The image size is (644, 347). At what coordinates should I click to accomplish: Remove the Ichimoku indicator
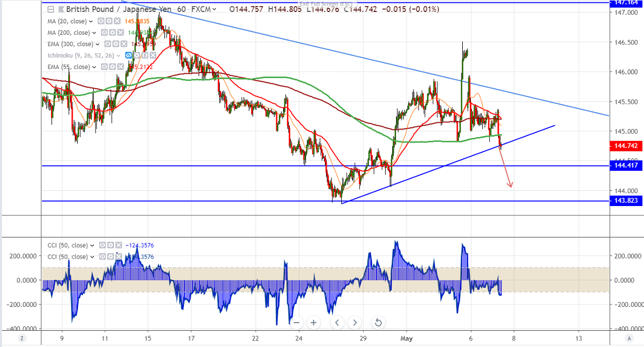[x=153, y=55]
